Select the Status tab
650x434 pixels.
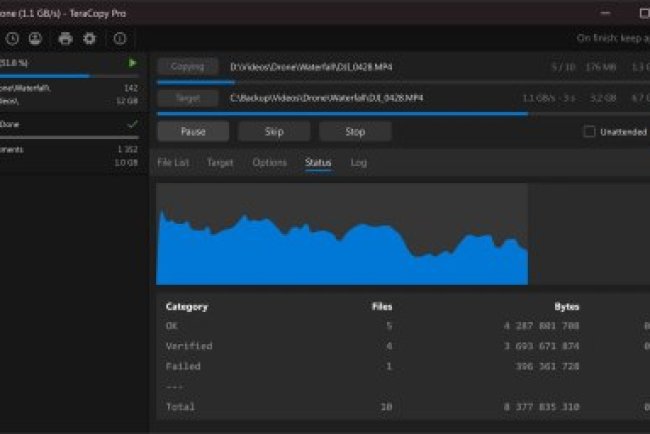[x=318, y=162]
